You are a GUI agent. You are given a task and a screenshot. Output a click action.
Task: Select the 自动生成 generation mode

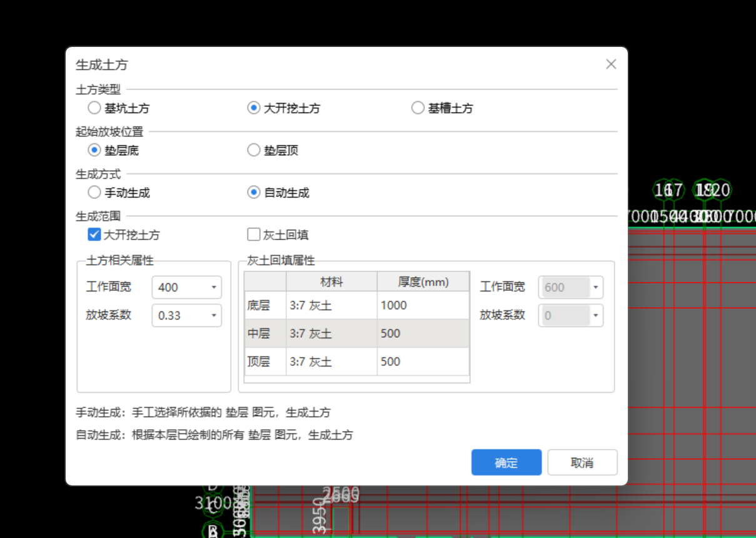click(253, 193)
